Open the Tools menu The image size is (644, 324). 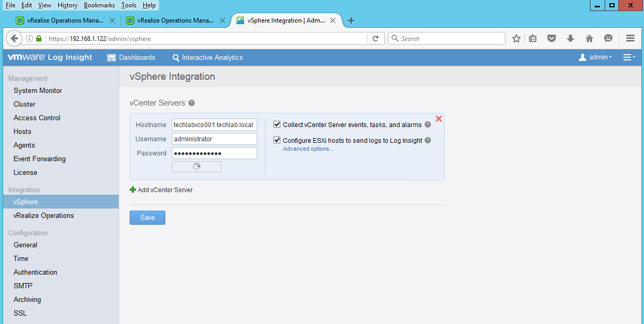pyautogui.click(x=129, y=5)
